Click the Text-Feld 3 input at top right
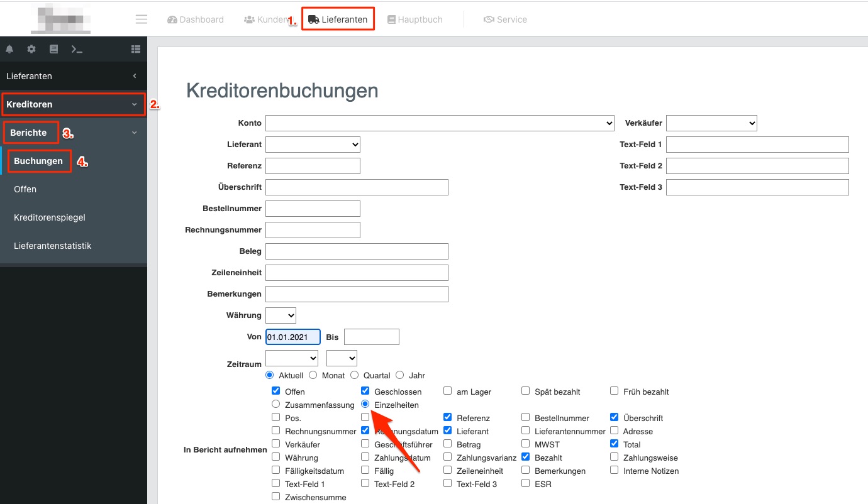The width and height of the screenshot is (868, 504). [757, 187]
